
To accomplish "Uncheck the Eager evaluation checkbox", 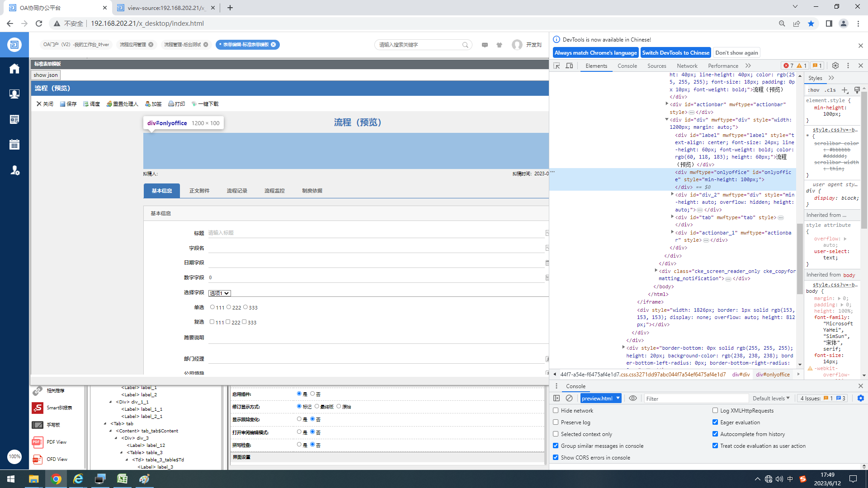I will 715,422.
